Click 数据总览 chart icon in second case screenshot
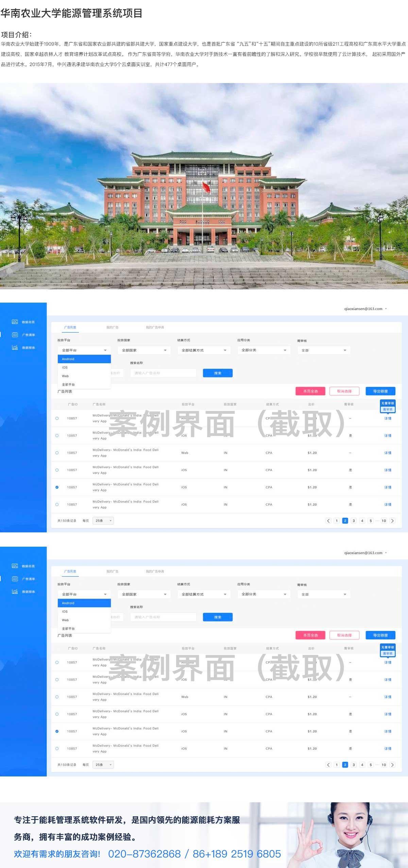 [x=15, y=566]
